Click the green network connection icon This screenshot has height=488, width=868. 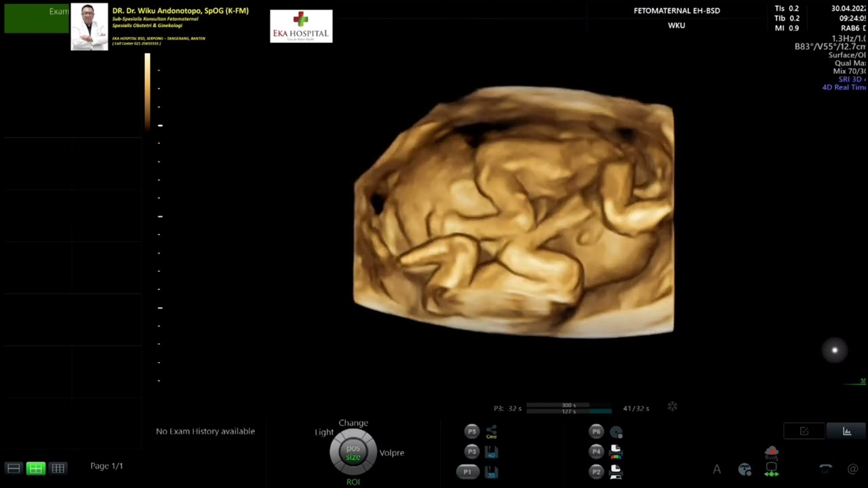(x=771, y=470)
